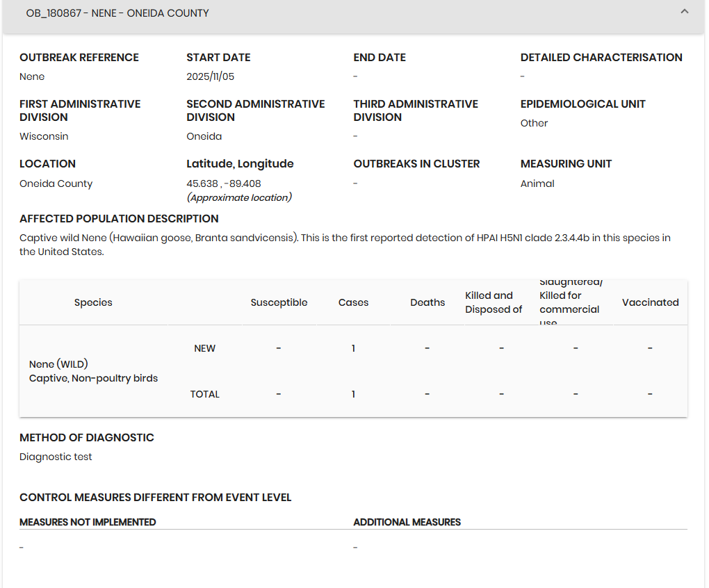Click the Latitude, Longitude label
Image resolution: width=709 pixels, height=588 pixels.
point(240,164)
